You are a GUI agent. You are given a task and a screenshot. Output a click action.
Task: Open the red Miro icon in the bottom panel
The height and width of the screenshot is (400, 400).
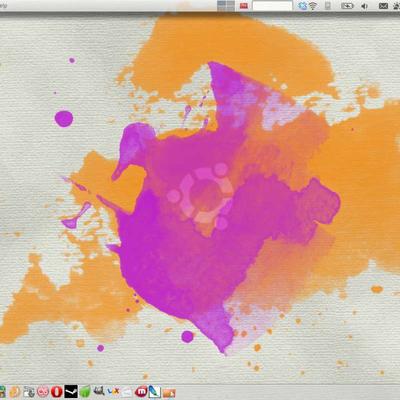coord(141,392)
